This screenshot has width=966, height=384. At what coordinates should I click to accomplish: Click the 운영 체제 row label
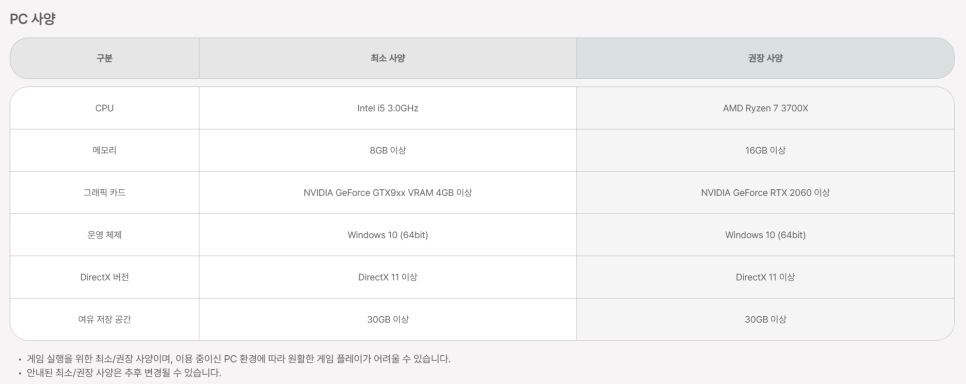(104, 235)
